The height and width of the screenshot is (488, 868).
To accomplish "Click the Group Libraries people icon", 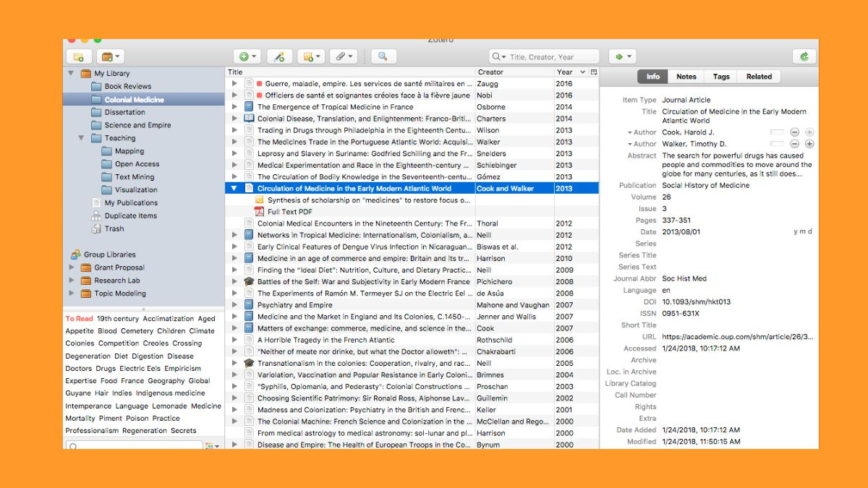I will coord(75,254).
